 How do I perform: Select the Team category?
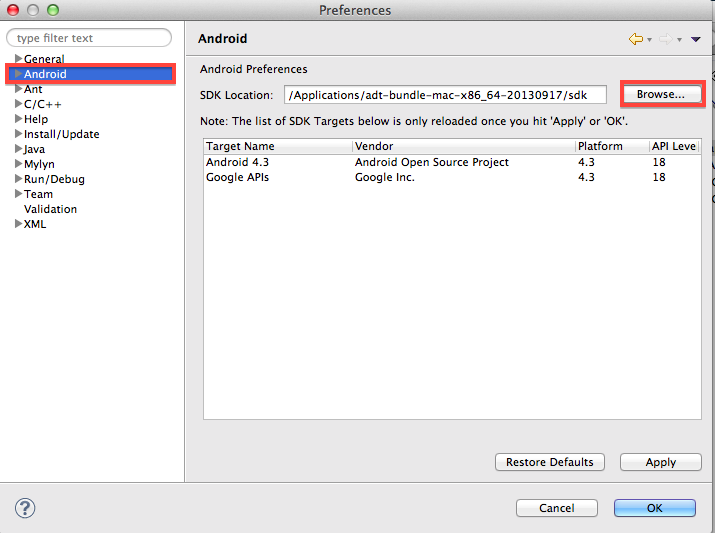[38, 194]
